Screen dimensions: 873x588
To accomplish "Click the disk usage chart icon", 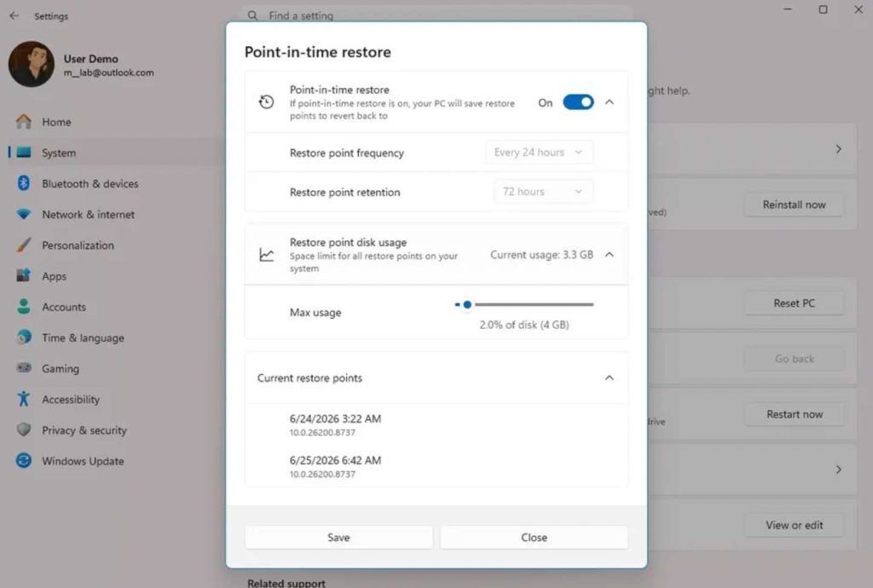I will (267, 255).
